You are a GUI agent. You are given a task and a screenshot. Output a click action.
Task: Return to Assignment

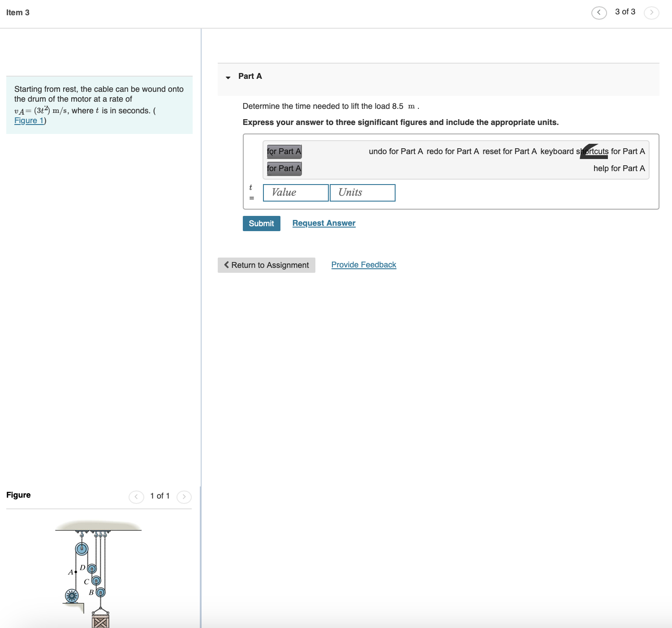tap(267, 265)
